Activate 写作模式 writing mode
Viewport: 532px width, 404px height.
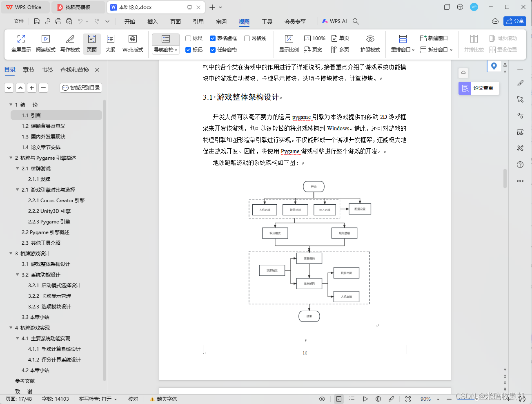69,44
